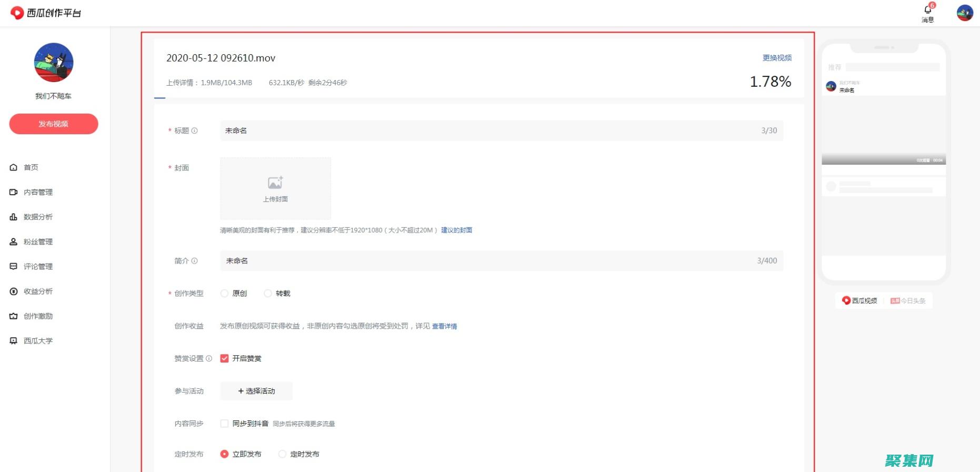The height and width of the screenshot is (472, 980).
Task: Click the red 发布视频 button
Action: tap(54, 124)
